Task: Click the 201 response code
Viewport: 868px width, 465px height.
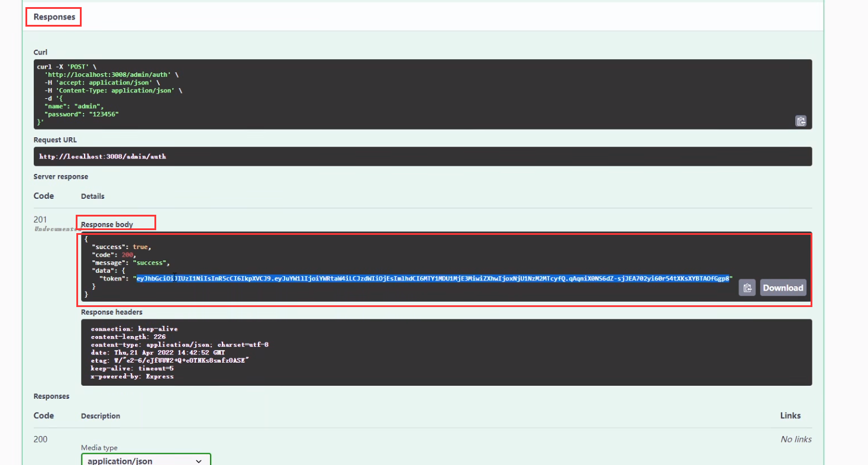Action: click(40, 219)
